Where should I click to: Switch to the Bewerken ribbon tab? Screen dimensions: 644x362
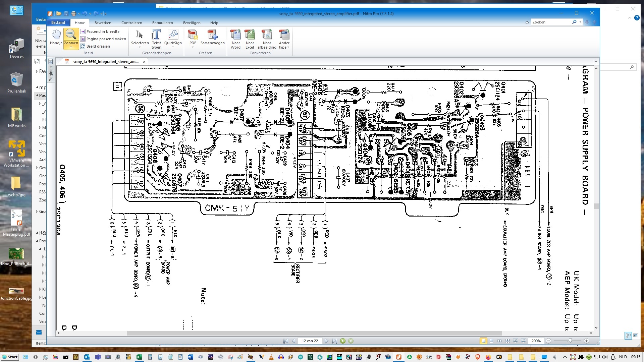(x=103, y=23)
